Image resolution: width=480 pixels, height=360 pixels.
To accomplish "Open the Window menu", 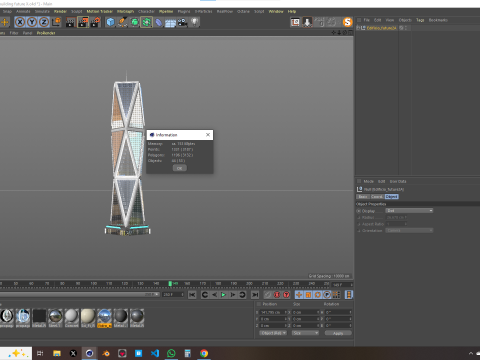I will (x=276, y=11).
